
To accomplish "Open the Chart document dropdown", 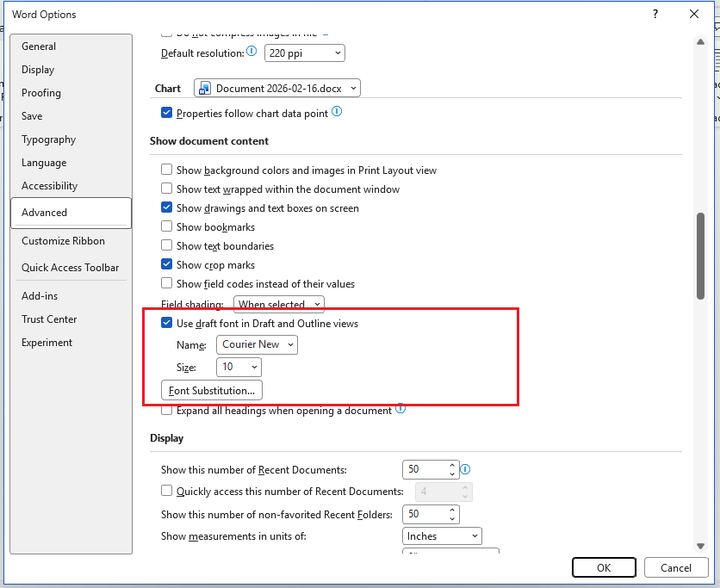I will [x=277, y=88].
